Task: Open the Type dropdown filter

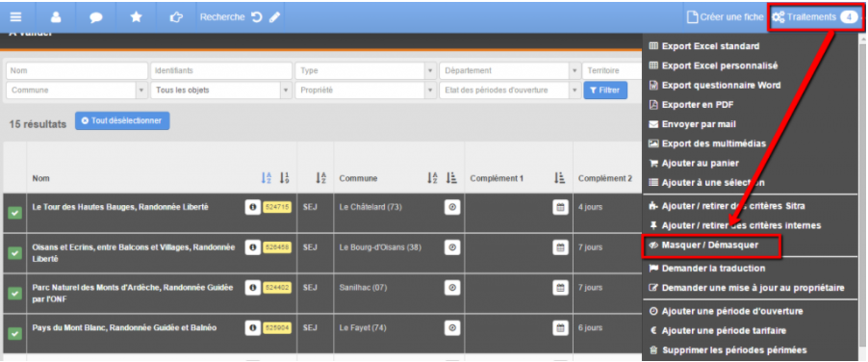Action: click(x=366, y=71)
